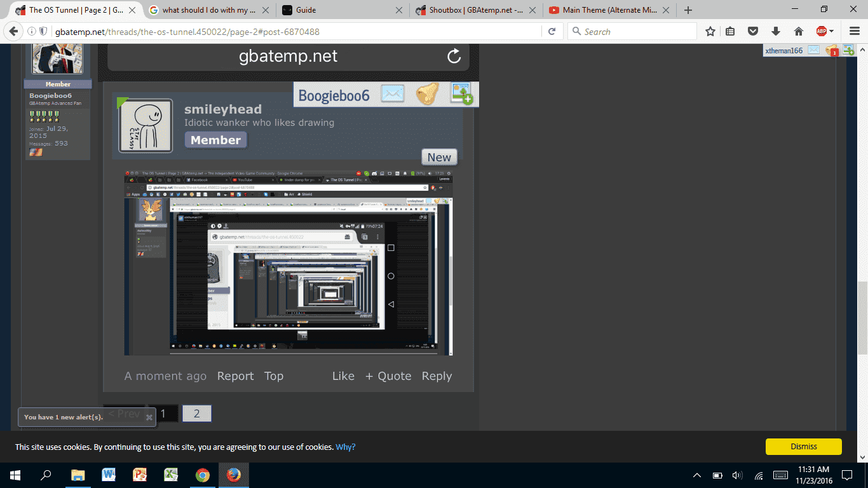
Task: Click '< Prev' pagination link
Action: point(124,414)
